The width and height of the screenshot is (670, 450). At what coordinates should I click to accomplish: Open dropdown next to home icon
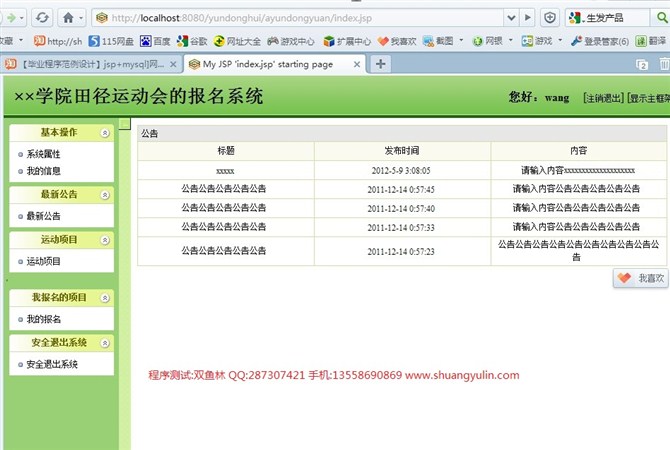click(81, 18)
